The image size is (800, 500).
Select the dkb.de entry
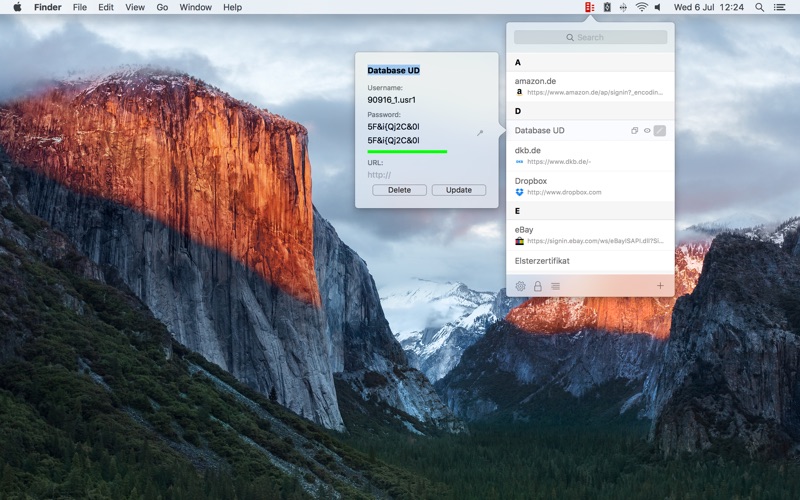coord(590,156)
